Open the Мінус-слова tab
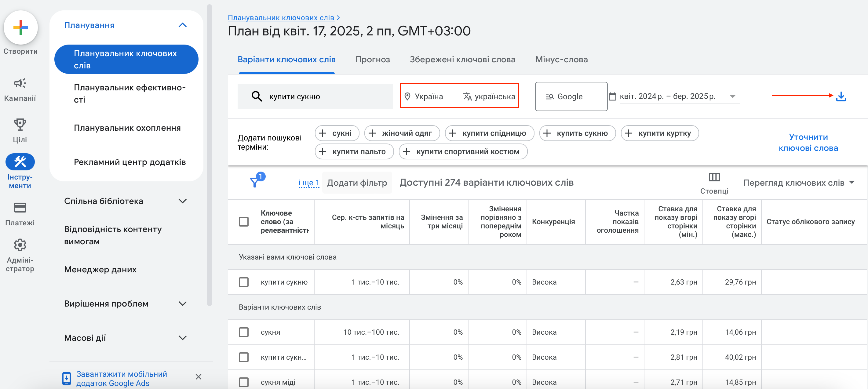868x389 pixels. 561,59
